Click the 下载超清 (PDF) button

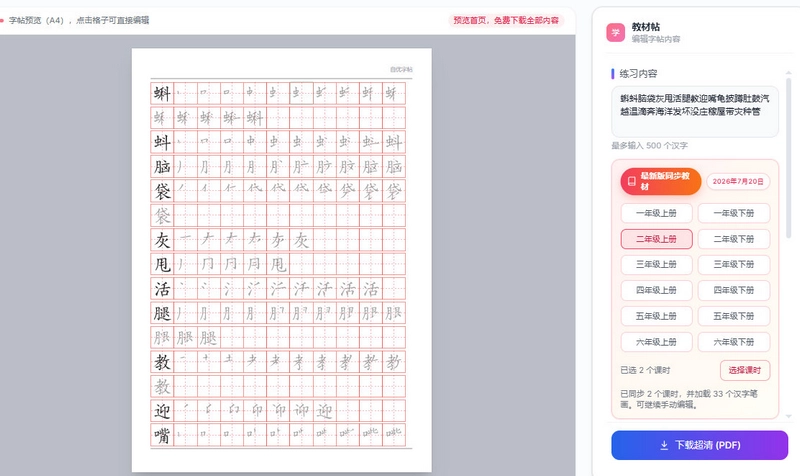point(699,445)
